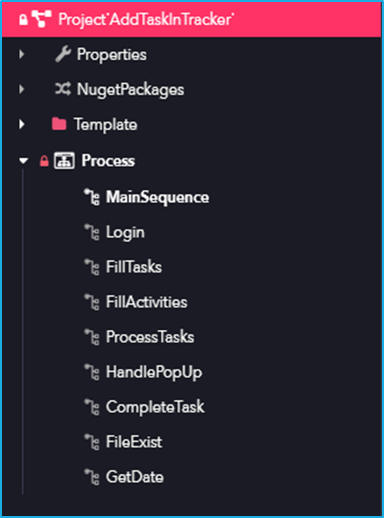384x518 pixels.
Task: Open the FillActivities sequence
Action: point(147,302)
